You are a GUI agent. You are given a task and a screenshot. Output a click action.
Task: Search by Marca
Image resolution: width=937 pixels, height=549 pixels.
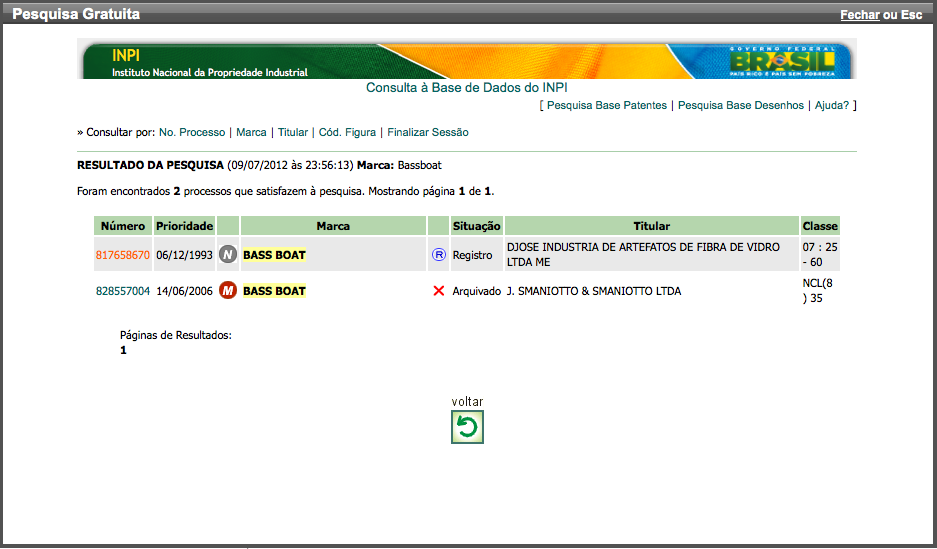coord(251,132)
